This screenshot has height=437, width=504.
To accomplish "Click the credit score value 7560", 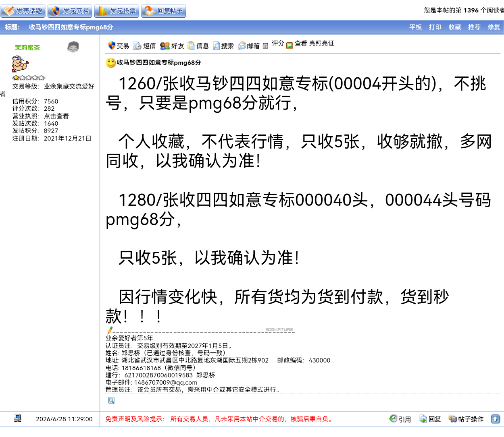I will (51, 101).
